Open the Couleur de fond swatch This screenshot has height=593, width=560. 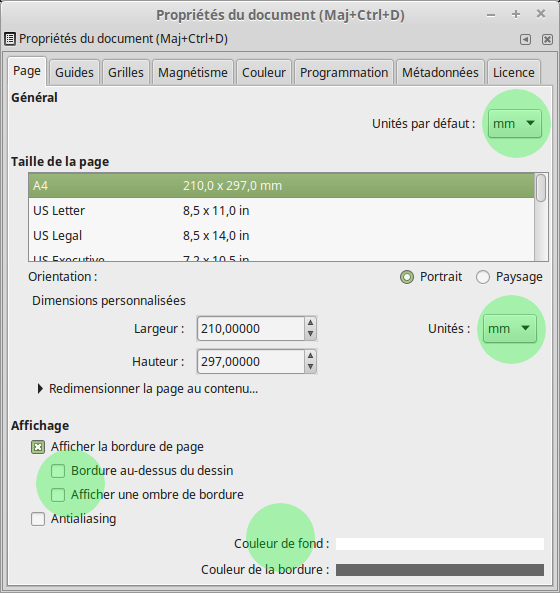click(440, 544)
